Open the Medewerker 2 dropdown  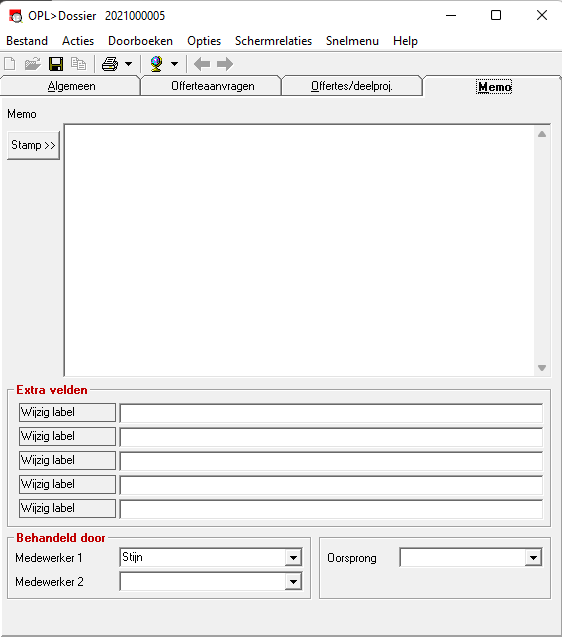(293, 582)
